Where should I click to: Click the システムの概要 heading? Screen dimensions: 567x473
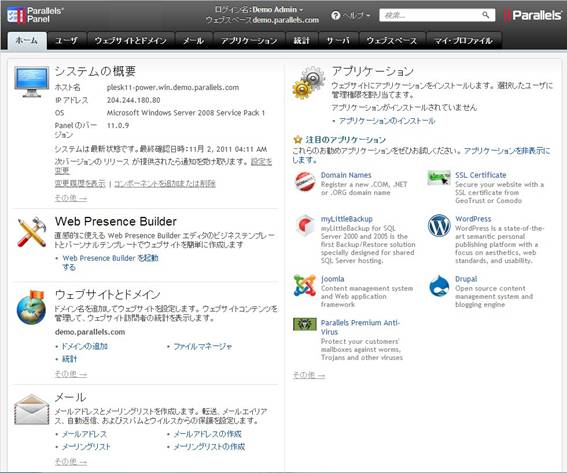(x=95, y=71)
